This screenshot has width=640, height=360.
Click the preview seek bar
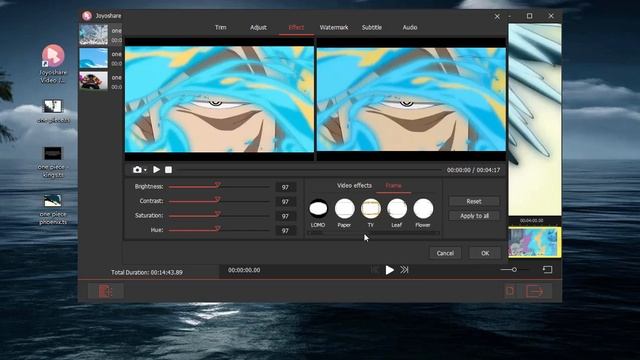[x=308, y=170]
